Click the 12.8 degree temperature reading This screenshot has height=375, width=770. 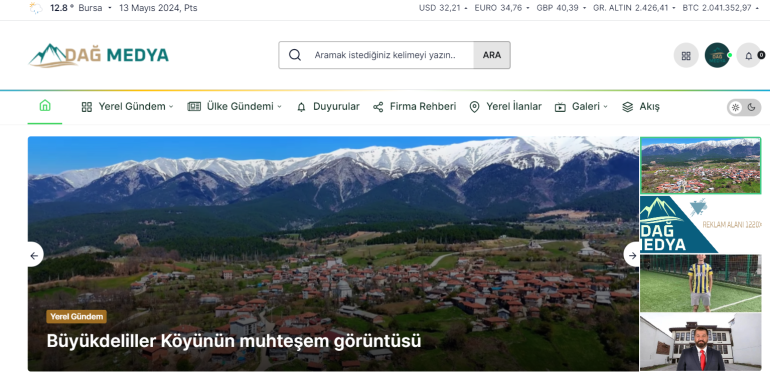(x=62, y=8)
